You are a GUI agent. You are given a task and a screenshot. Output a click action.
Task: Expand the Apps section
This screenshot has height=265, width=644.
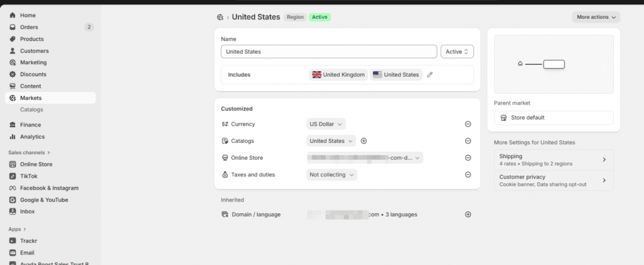click(17, 229)
